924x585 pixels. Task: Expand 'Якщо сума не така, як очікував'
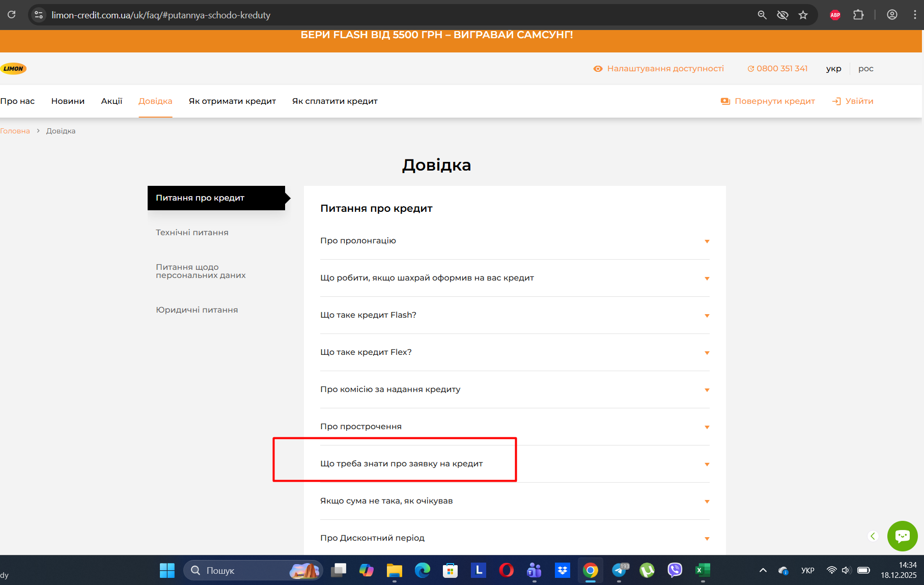coord(515,501)
